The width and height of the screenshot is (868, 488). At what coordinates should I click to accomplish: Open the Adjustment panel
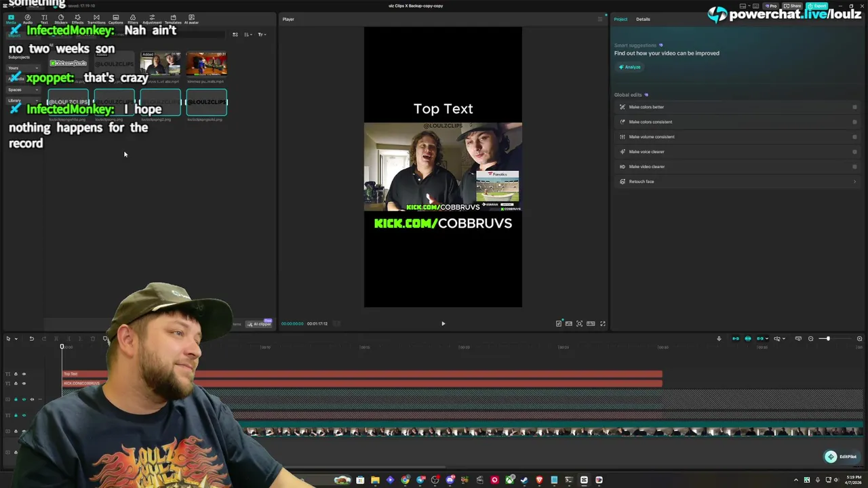coord(152,19)
